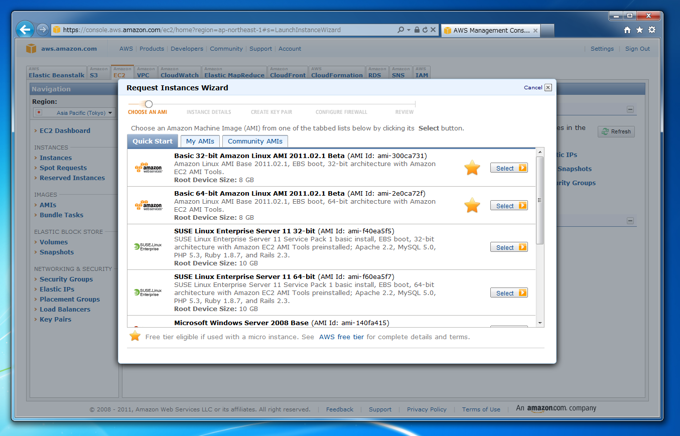Click the Sign Out link
This screenshot has height=436, width=680.
click(637, 49)
